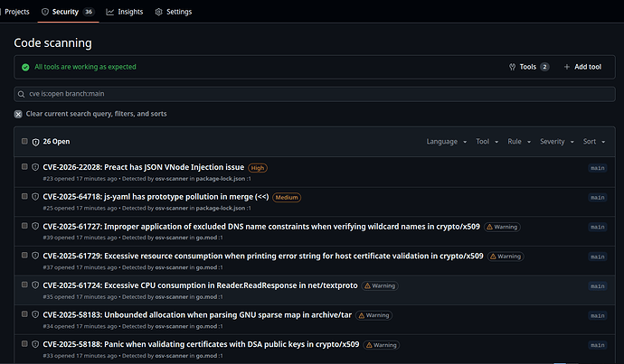
Task: Click the clear search query X icon
Action: point(19,114)
